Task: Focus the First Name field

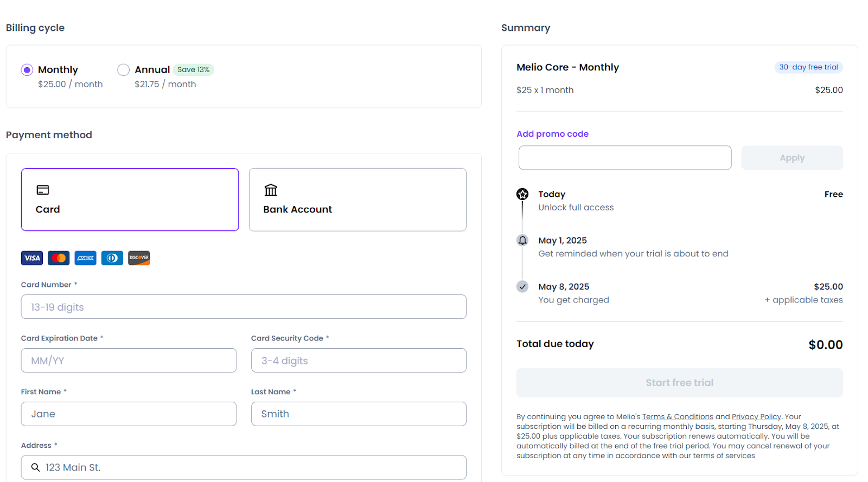Action: [x=129, y=414]
